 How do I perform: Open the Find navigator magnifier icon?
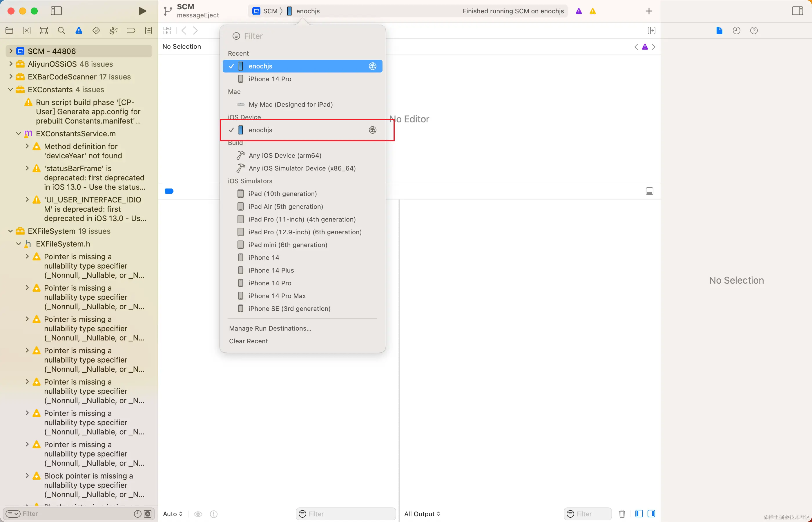click(61, 30)
